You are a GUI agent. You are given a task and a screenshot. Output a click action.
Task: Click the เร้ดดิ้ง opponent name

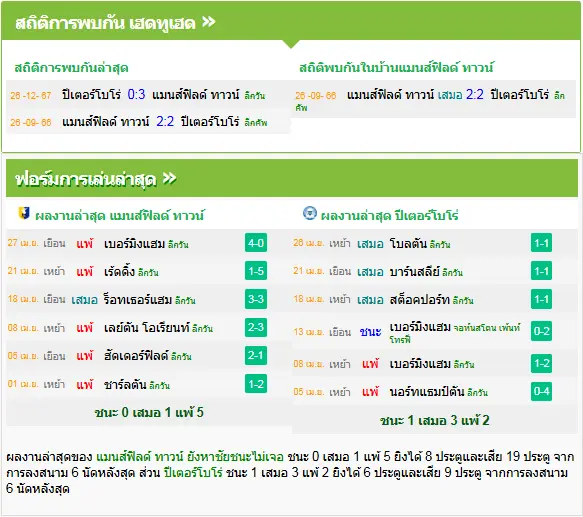tap(119, 272)
